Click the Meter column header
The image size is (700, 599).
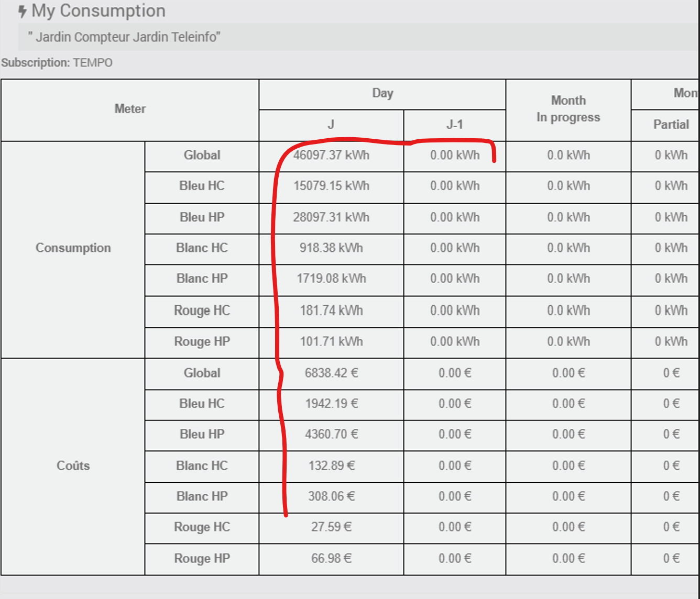(x=130, y=109)
